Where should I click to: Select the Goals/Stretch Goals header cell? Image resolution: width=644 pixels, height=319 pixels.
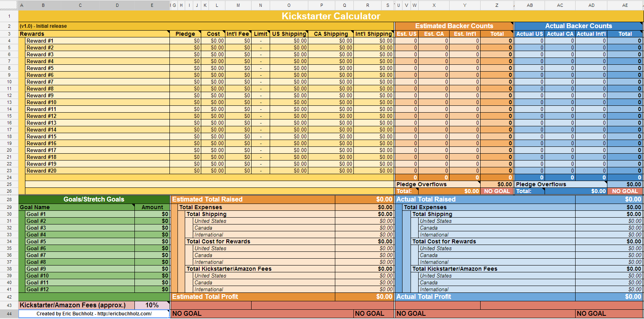point(94,200)
